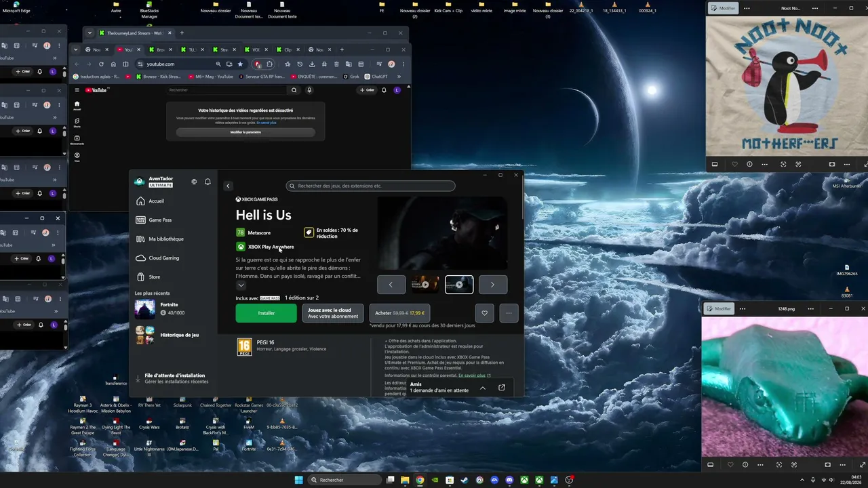The width and height of the screenshot is (868, 488).
Task: Open the more options ellipsis for Hell is Us
Action: [509, 313]
